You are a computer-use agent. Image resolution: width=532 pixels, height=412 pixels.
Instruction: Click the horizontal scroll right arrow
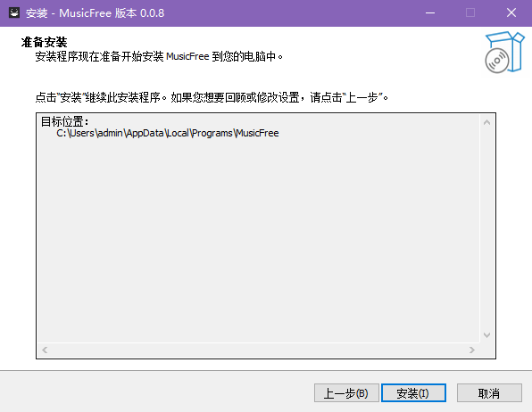point(472,350)
